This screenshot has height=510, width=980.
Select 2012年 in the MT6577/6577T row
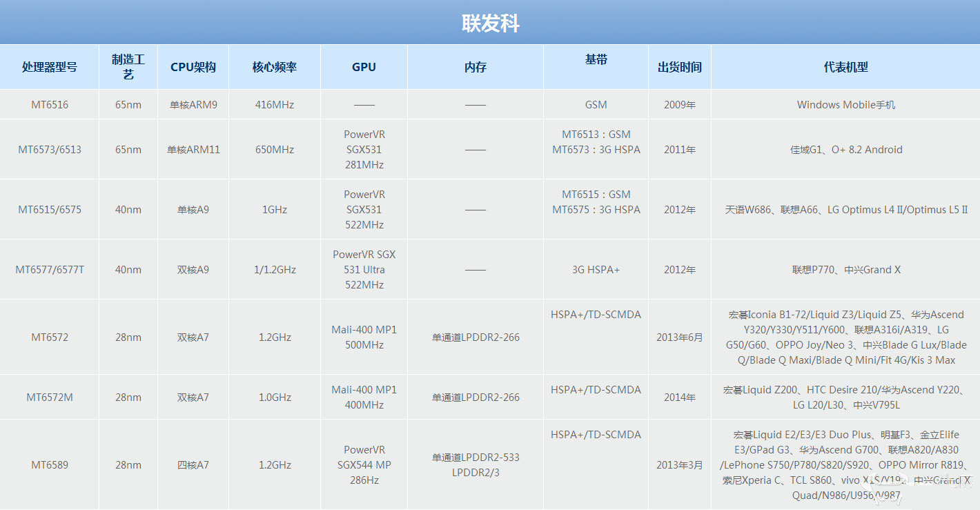coord(680,270)
